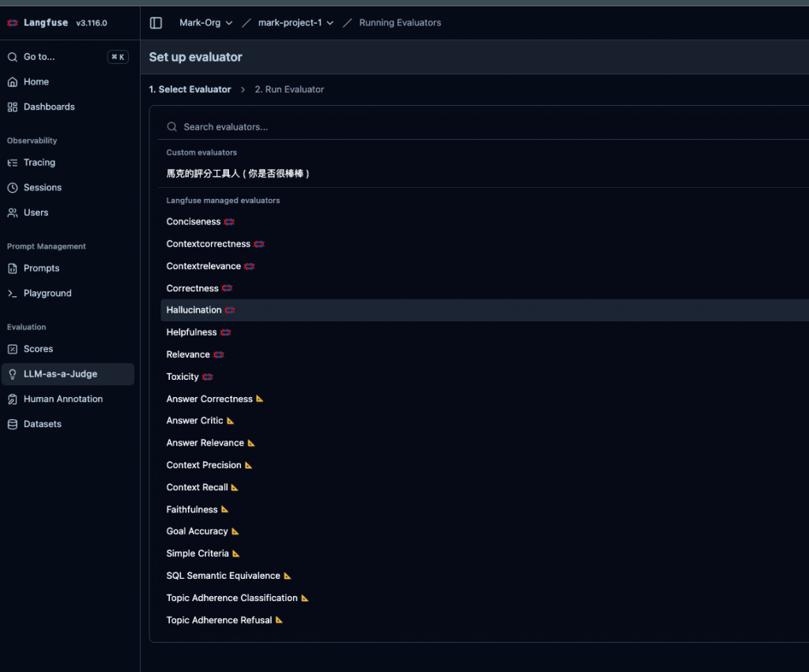
Task: Click the LLM-as-a-Judge lightbulb icon
Action: click(13, 374)
